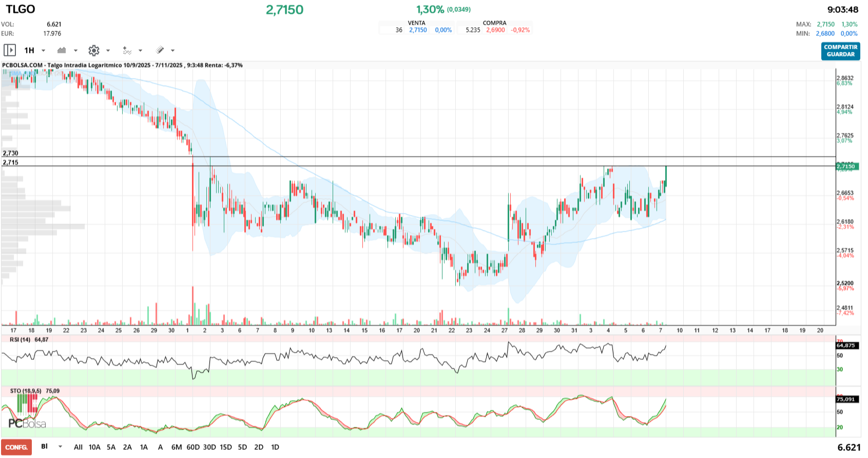Click the area chart type icon
This screenshot has height=458, width=868.
(62, 50)
